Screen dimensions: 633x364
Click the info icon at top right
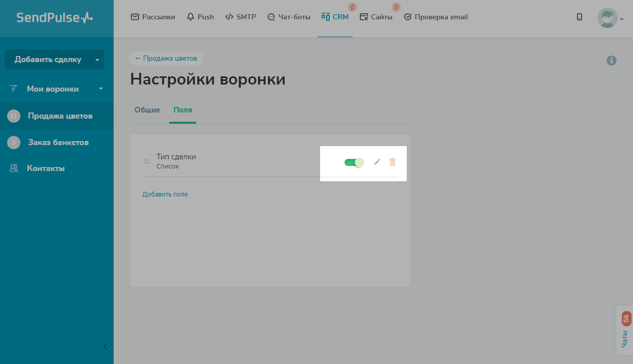click(612, 61)
